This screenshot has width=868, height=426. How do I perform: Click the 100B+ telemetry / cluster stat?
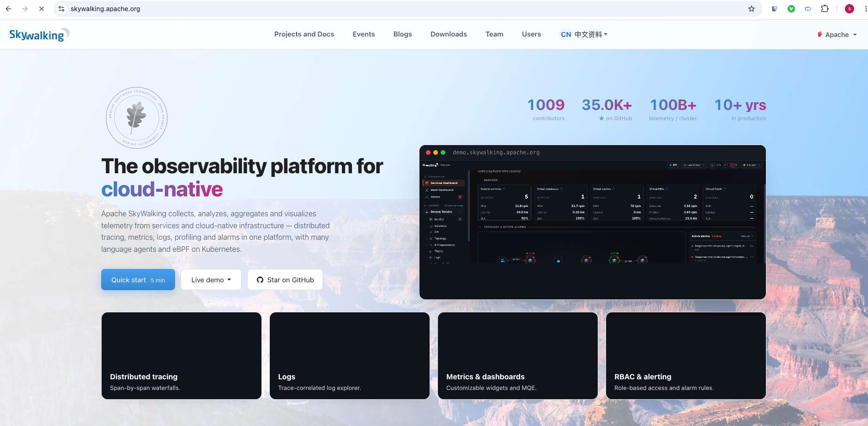pos(673,110)
